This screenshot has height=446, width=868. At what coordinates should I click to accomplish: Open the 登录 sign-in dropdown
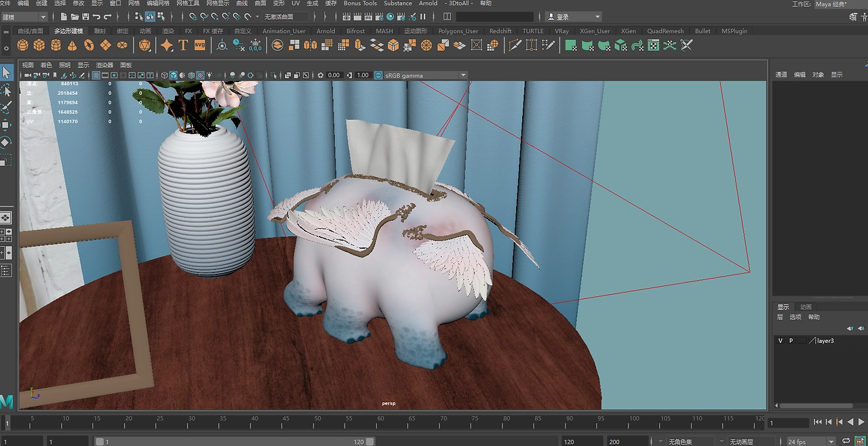click(x=574, y=16)
